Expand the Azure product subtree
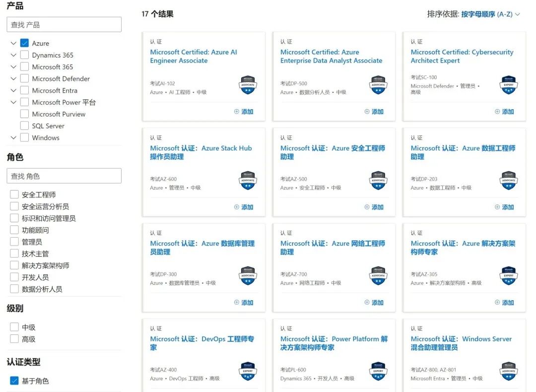The width and height of the screenshot is (536, 392). point(13,43)
